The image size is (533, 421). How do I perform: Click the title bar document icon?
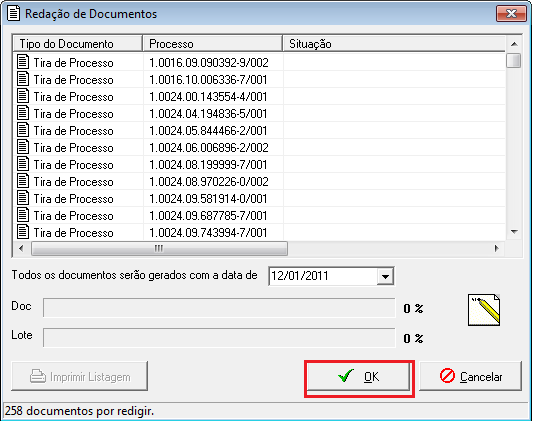pyautogui.click(x=13, y=14)
